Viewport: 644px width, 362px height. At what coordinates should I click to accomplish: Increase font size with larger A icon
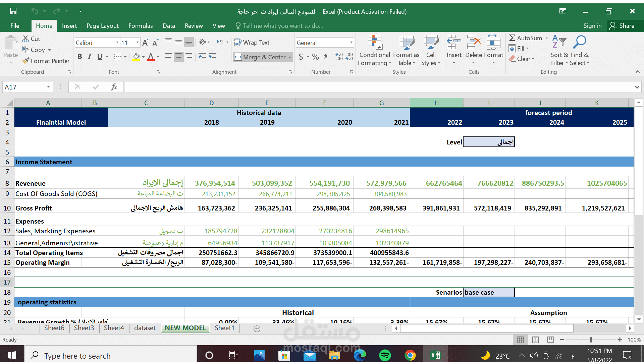[x=145, y=43]
